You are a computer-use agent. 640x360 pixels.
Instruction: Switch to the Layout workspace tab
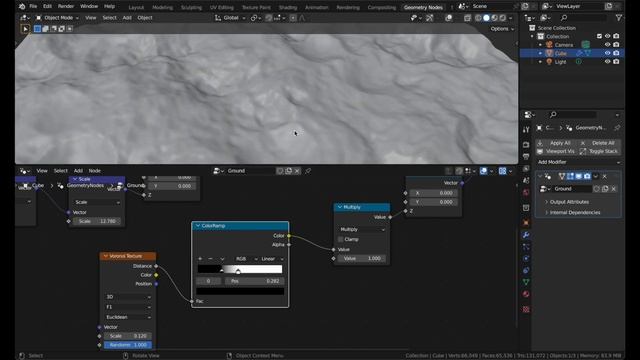point(136,7)
